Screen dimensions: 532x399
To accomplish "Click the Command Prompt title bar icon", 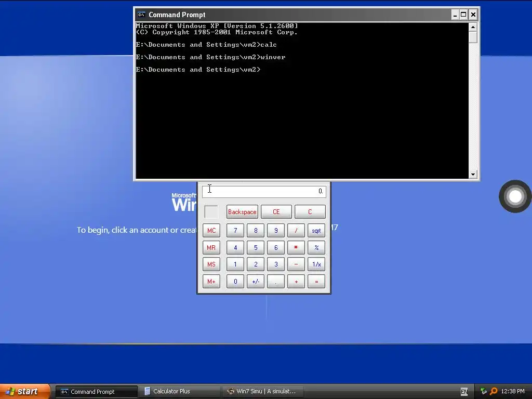I will click(x=141, y=15).
